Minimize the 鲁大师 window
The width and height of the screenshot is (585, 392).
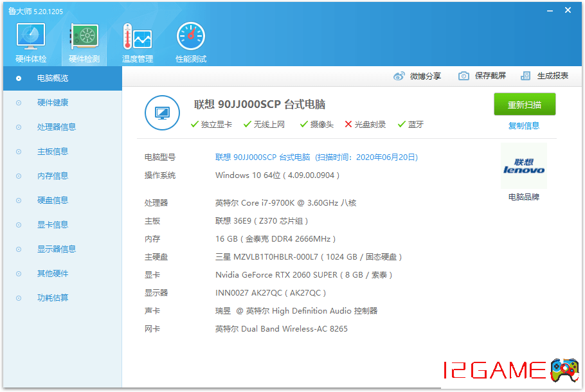550,11
